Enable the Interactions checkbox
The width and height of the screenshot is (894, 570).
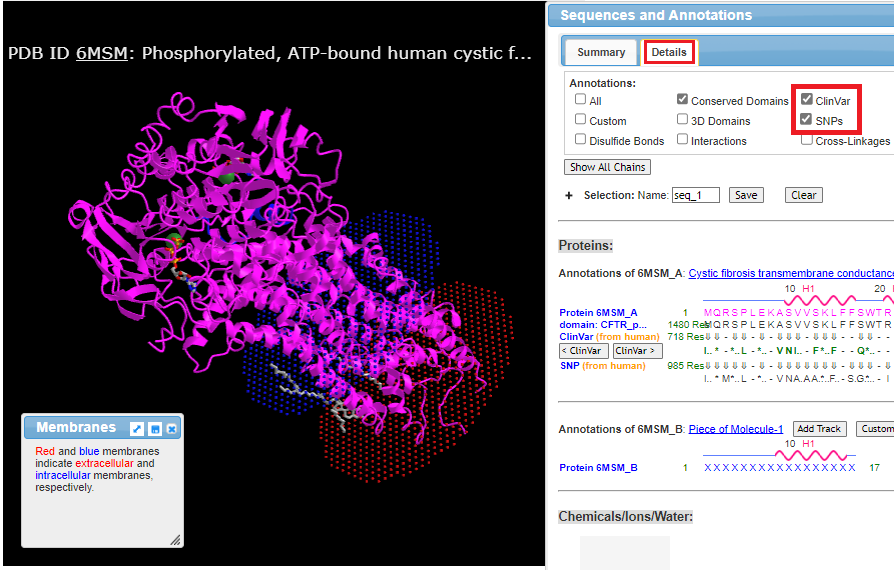pos(682,139)
